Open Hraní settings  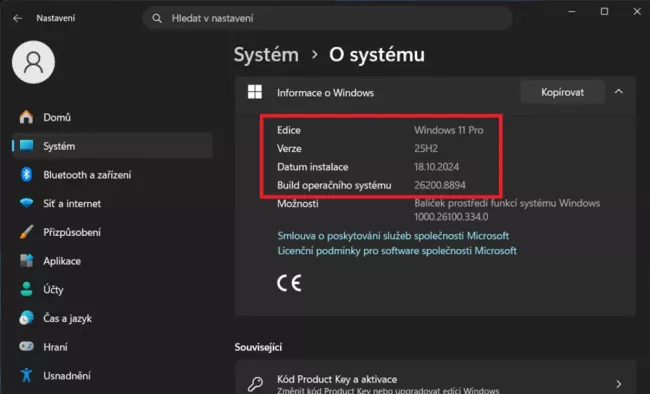pyautogui.click(x=112, y=347)
